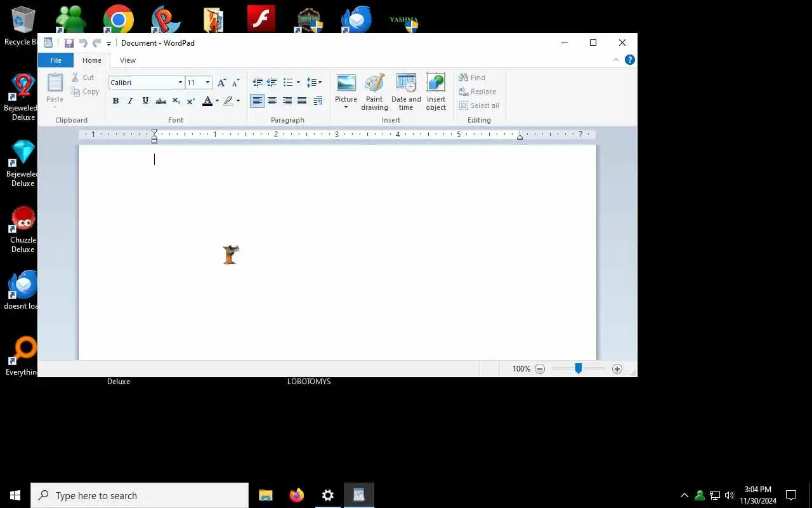This screenshot has width=812, height=508.
Task: Grow the font size
Action: (221, 83)
